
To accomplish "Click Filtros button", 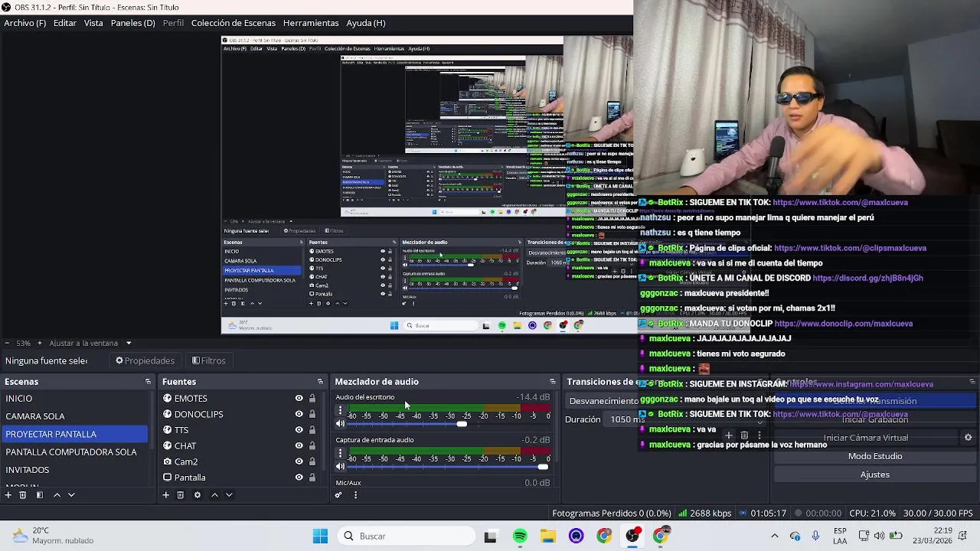I will pyautogui.click(x=208, y=360).
